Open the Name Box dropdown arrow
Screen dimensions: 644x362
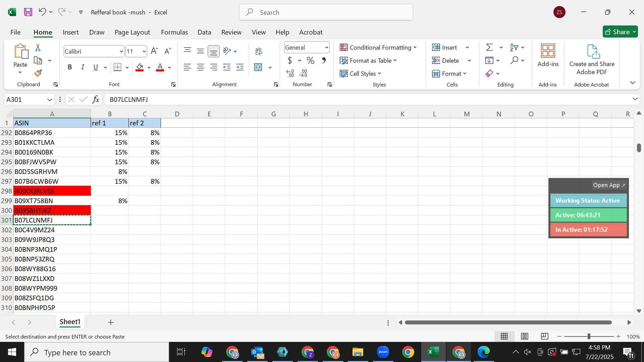pos(50,100)
